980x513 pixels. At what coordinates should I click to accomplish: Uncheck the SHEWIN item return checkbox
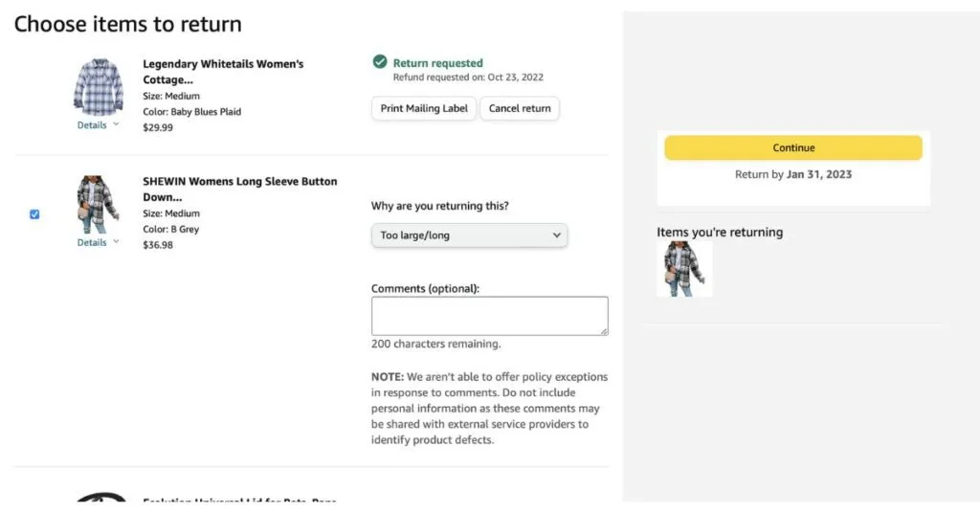34,214
